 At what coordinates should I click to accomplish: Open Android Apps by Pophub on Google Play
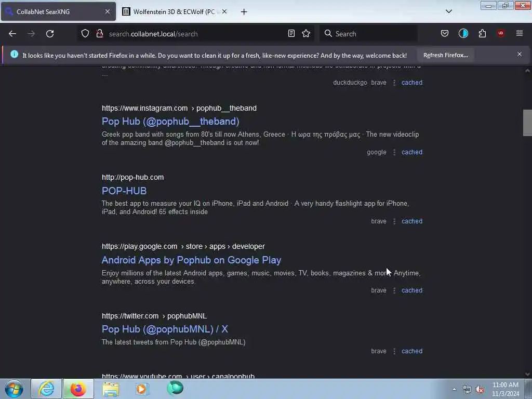(x=191, y=260)
